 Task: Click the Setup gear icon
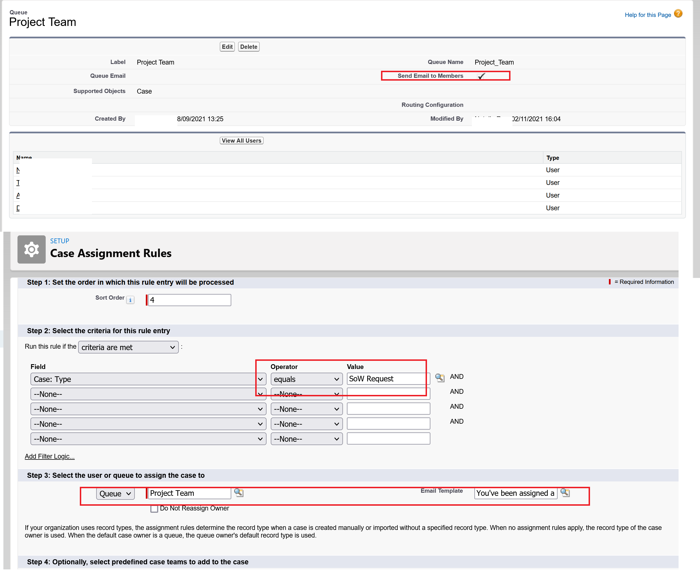point(31,249)
